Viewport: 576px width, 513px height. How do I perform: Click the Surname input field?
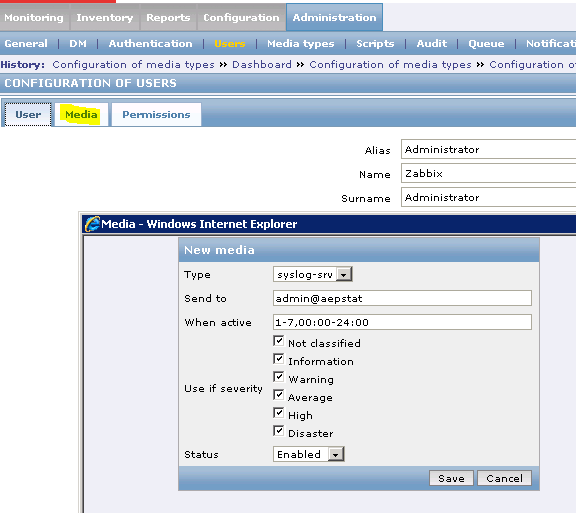point(489,197)
